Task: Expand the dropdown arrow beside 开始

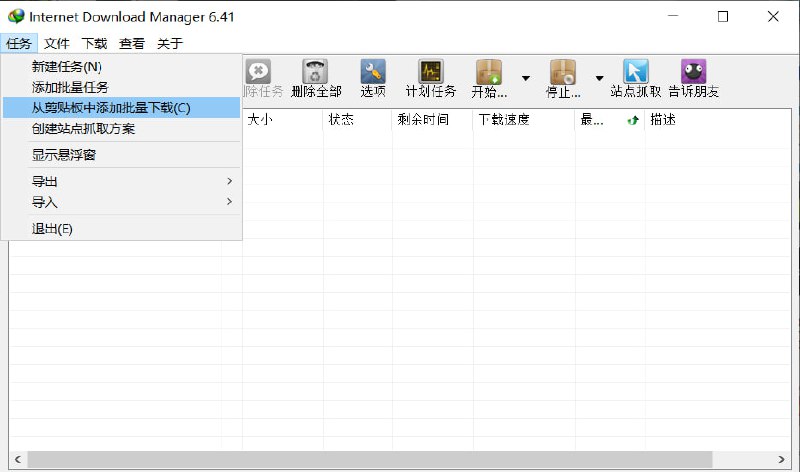Action: [x=526, y=78]
